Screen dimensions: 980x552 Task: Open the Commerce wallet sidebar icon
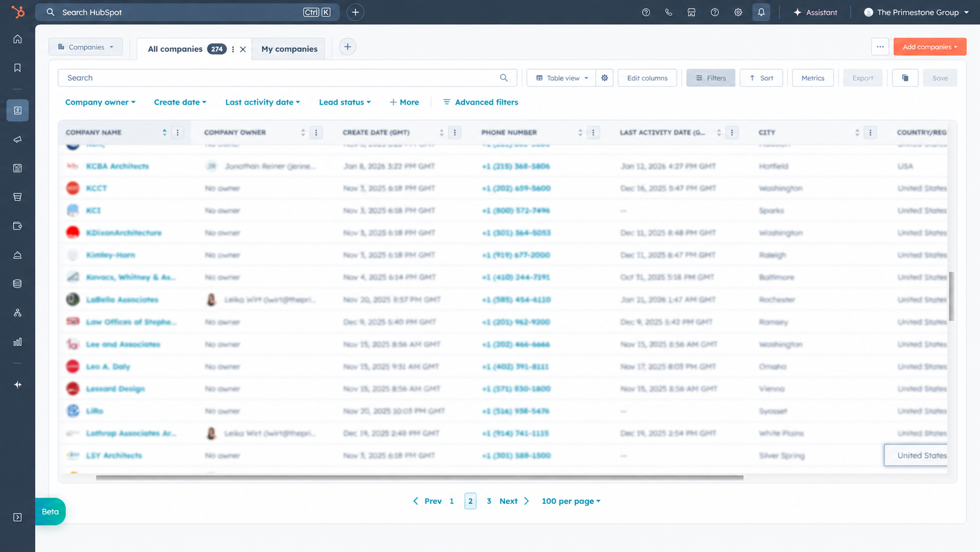pyautogui.click(x=18, y=226)
